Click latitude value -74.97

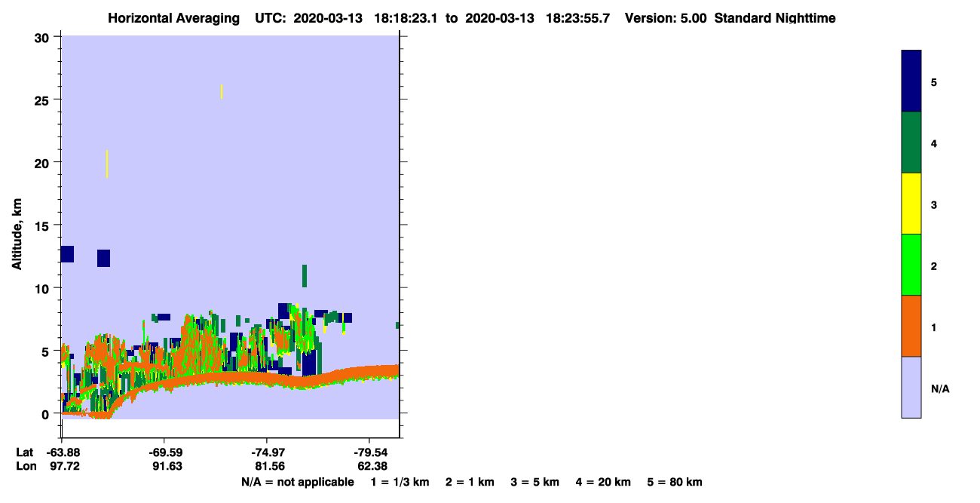pos(267,452)
